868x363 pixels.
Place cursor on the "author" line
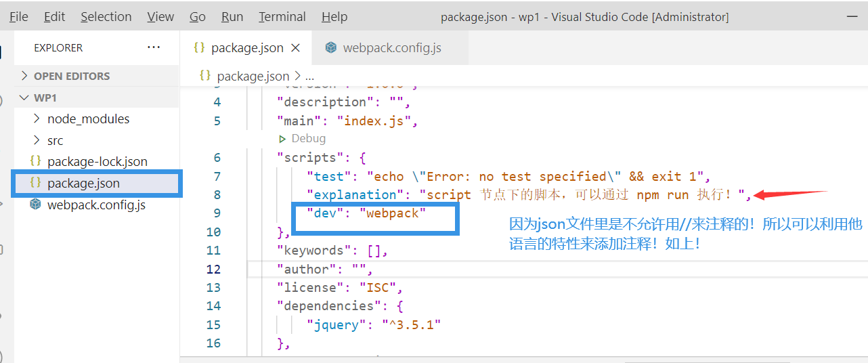pos(557,269)
